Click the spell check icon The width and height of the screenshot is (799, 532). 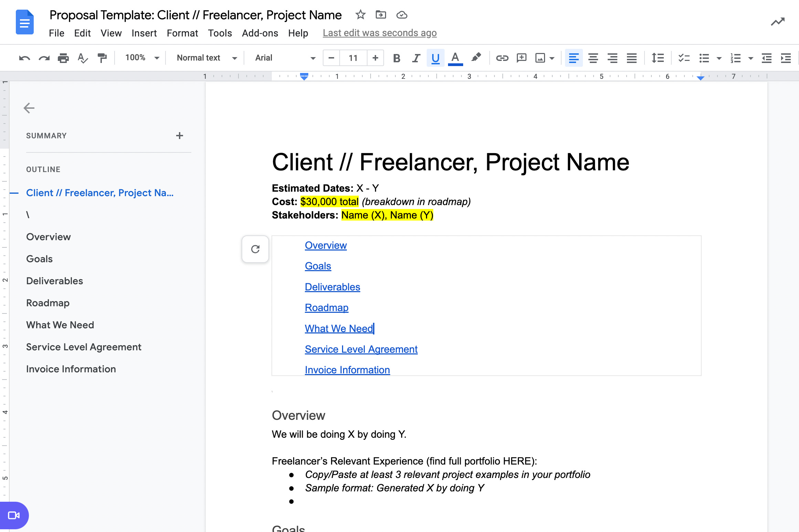83,58
